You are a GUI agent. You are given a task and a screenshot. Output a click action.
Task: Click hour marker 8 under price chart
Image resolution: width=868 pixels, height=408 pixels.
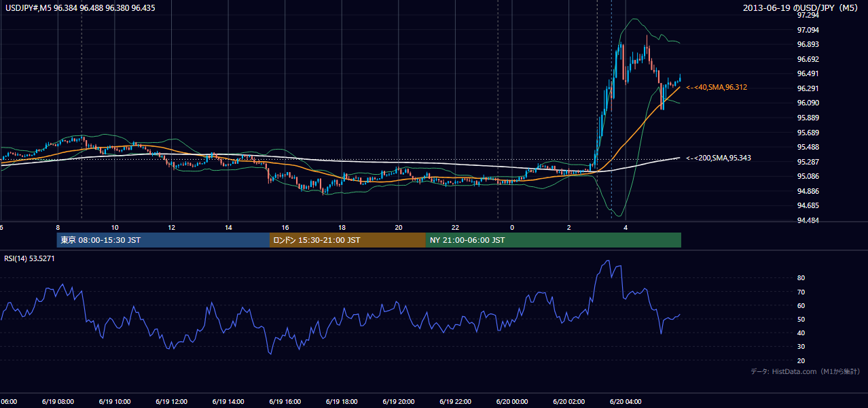point(58,227)
